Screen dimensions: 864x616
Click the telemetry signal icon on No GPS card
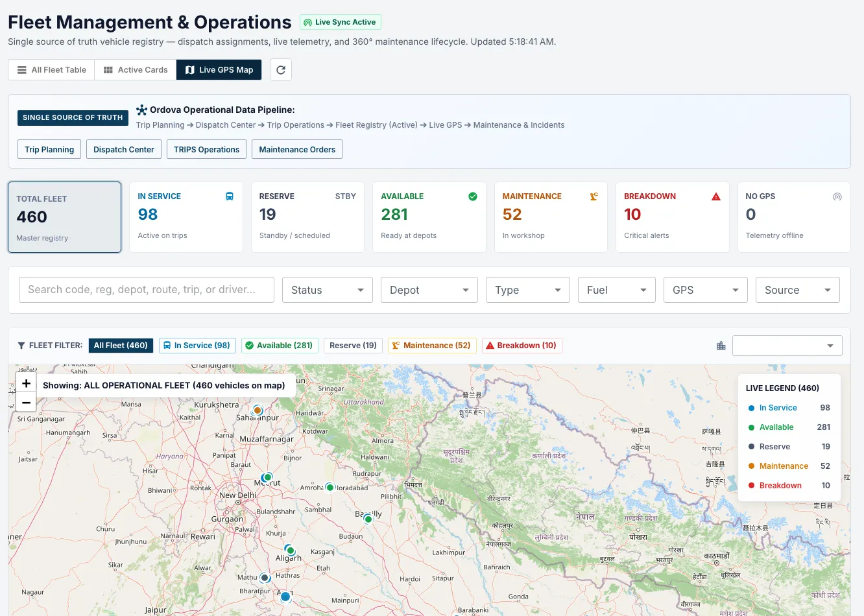point(837,196)
